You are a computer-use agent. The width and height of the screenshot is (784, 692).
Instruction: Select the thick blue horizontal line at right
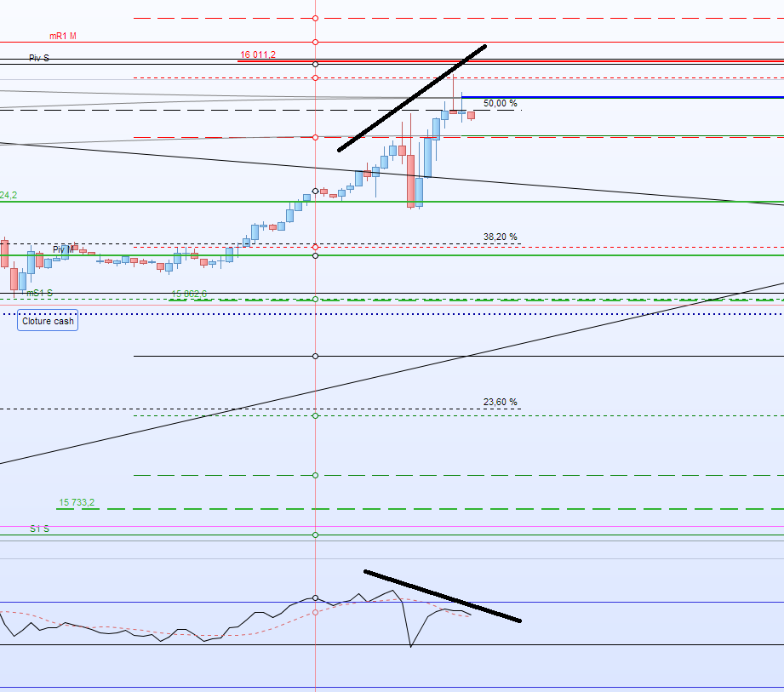pos(622,97)
